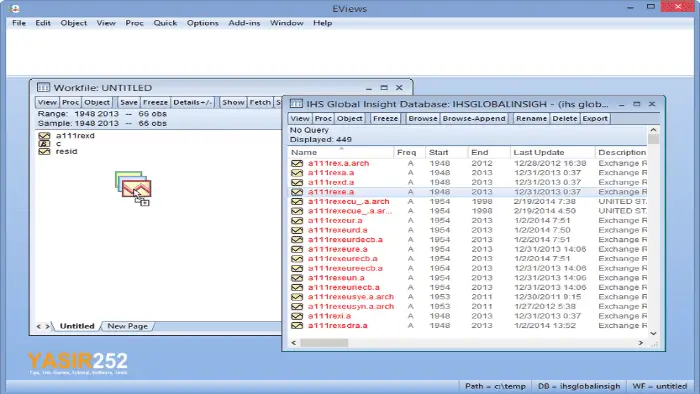Click Delete in database toolbar
This screenshot has height=394, width=700.
[x=565, y=119]
